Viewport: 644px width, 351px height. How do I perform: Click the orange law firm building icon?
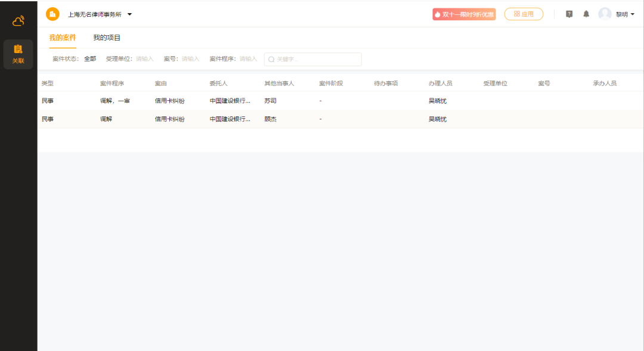[x=52, y=14]
